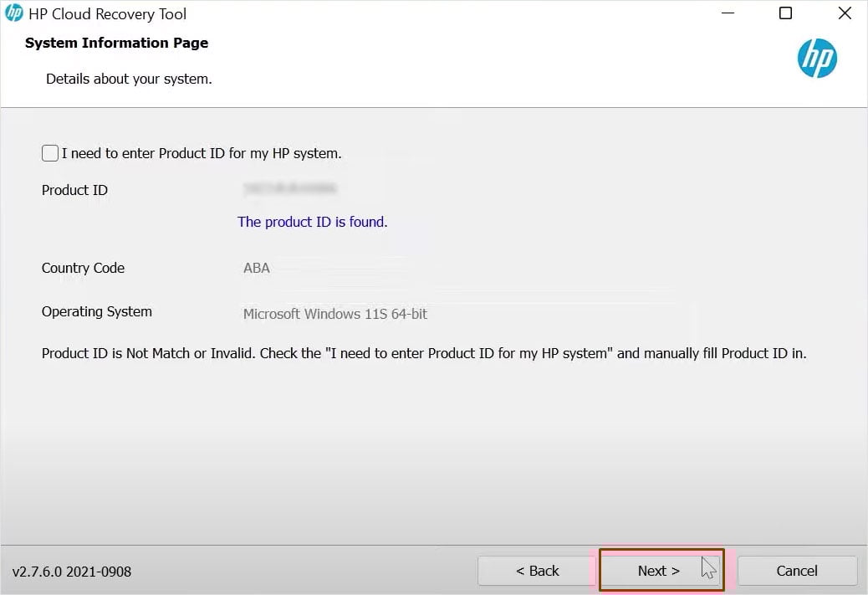868x595 pixels.
Task: Click the "Operating System" field label
Action: pyautogui.click(x=97, y=311)
